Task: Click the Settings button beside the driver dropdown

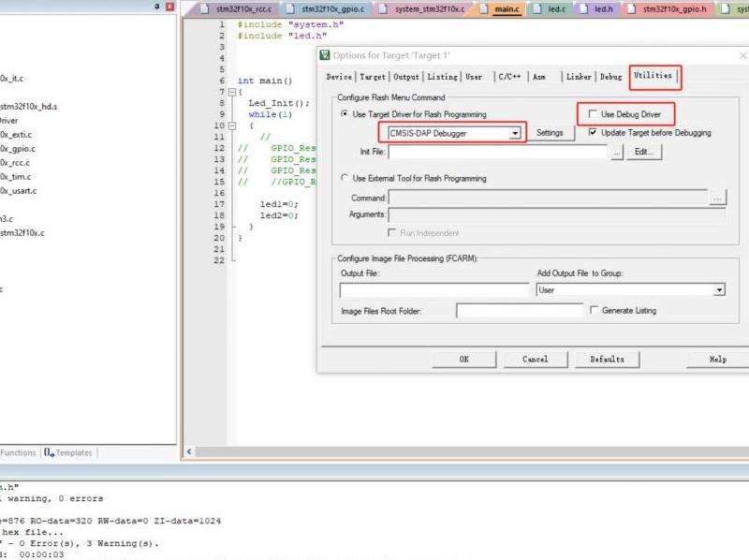Action: click(x=550, y=133)
